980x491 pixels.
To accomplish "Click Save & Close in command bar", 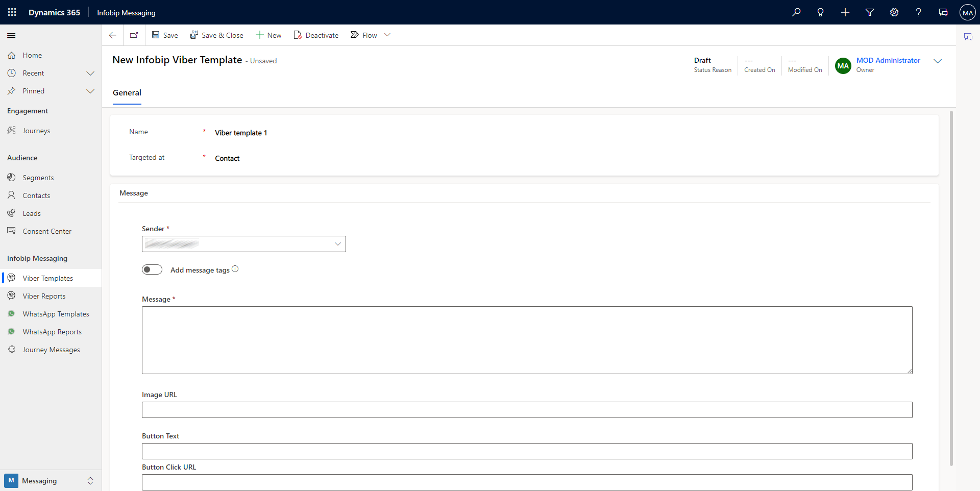I will point(217,35).
